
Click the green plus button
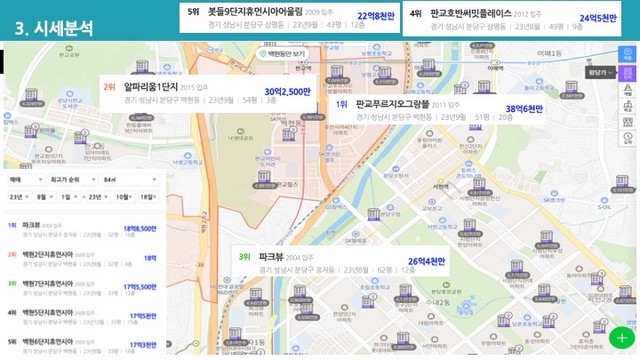click(622, 338)
